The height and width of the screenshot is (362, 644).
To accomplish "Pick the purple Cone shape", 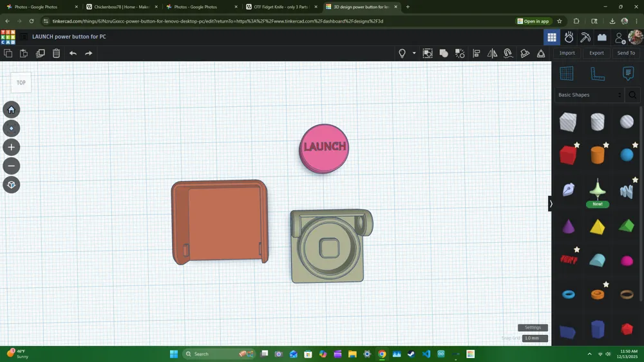I will coord(568,226).
